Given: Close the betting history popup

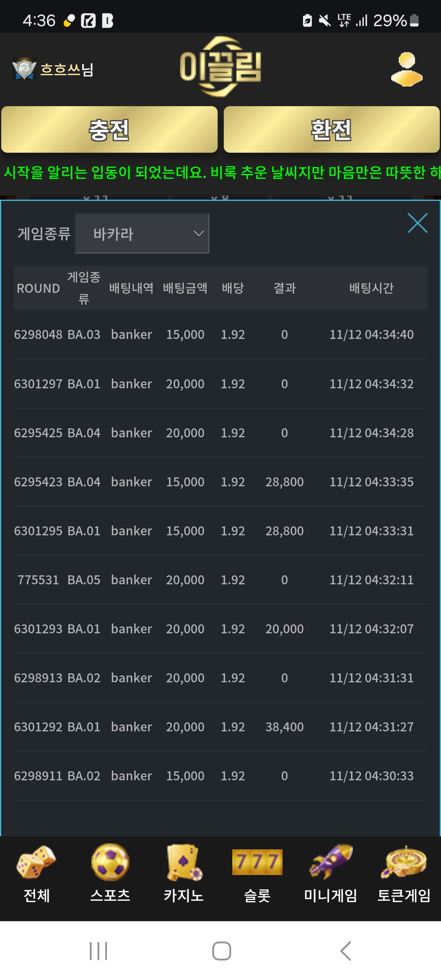Looking at the screenshot, I should point(417,223).
